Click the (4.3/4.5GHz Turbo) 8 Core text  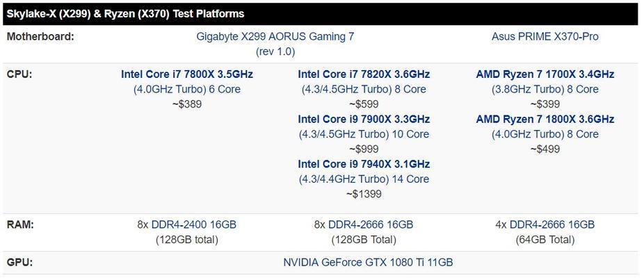click(364, 89)
